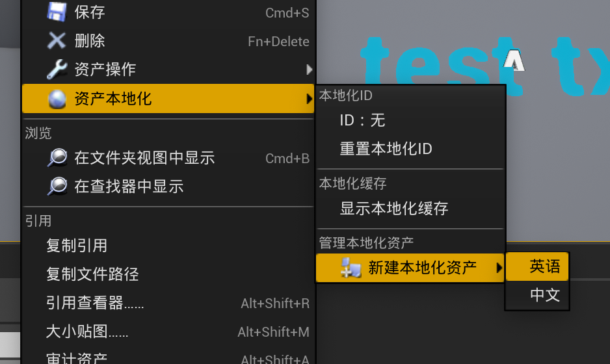
Task: Select 中文 as the localization language
Action: (x=544, y=295)
